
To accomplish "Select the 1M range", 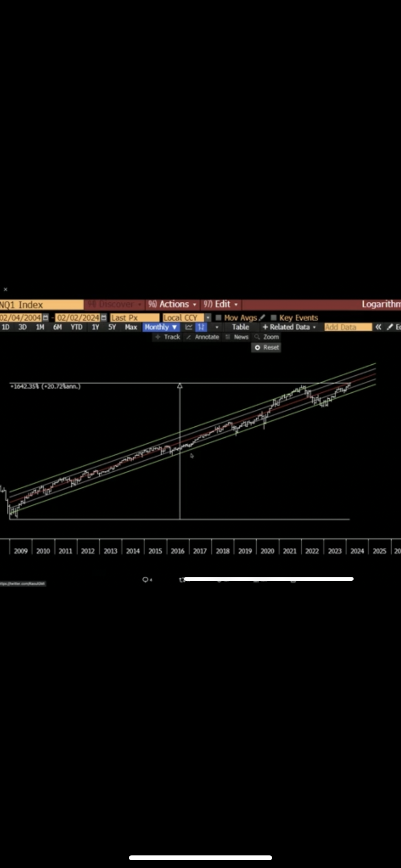I will coord(40,327).
